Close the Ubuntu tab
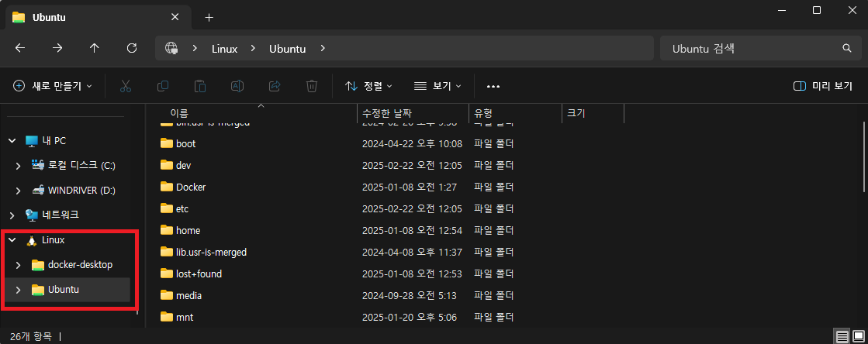 pos(175,17)
